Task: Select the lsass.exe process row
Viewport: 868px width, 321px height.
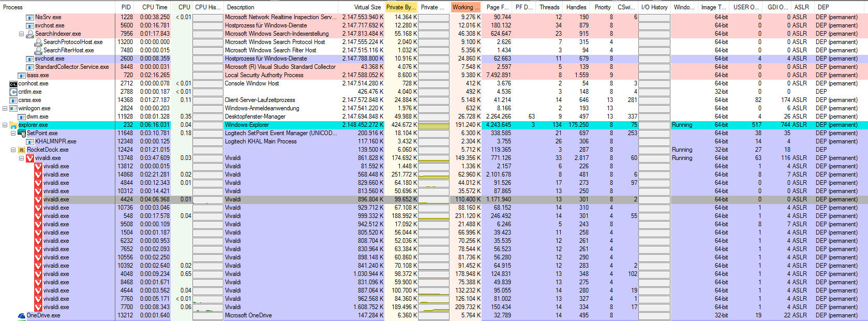Action: pos(434,75)
